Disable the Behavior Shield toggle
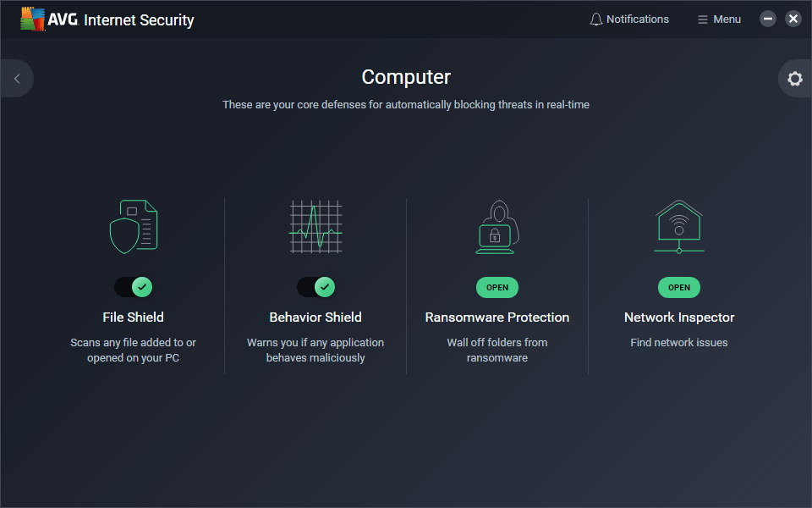 click(x=315, y=287)
